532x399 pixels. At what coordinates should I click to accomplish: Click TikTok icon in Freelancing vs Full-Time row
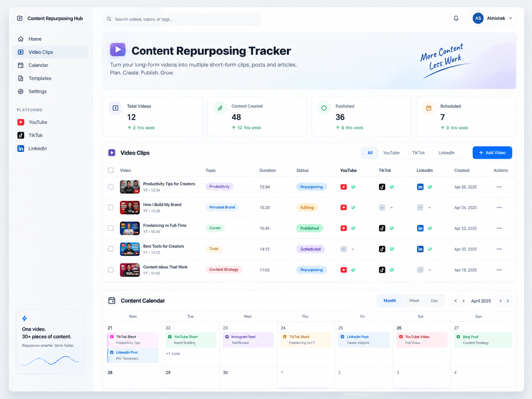click(x=382, y=228)
